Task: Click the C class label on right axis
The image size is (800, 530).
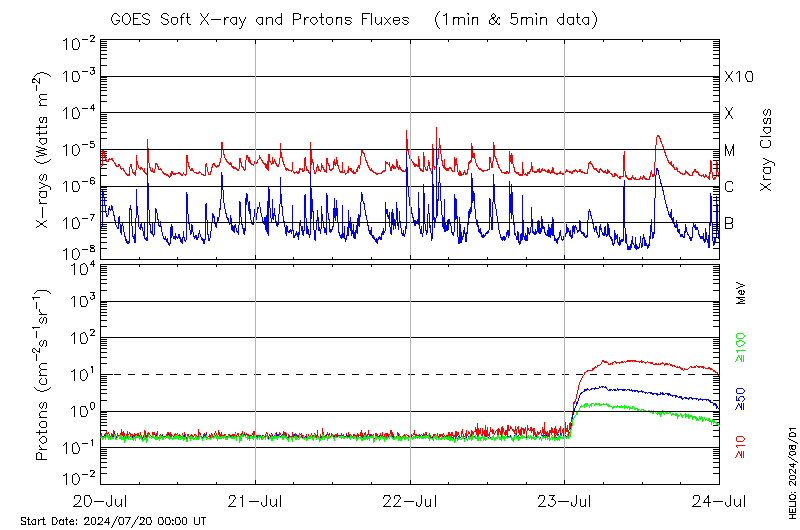Action: (x=730, y=187)
